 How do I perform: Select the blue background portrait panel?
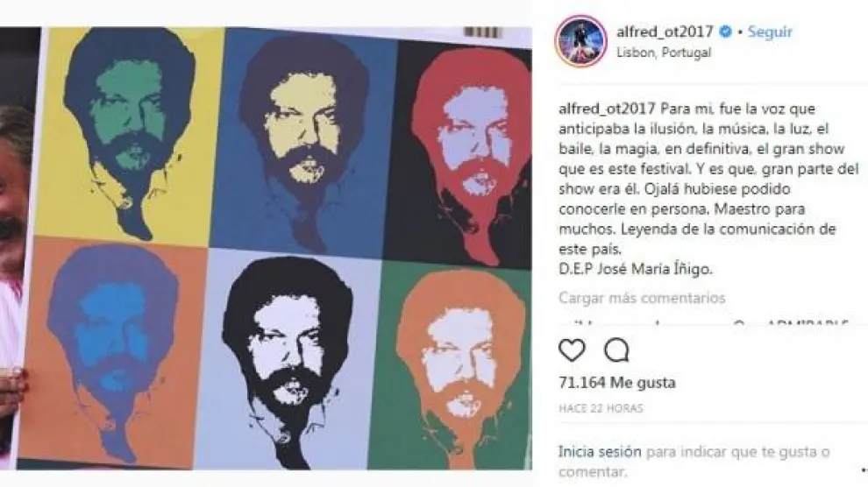(303, 142)
